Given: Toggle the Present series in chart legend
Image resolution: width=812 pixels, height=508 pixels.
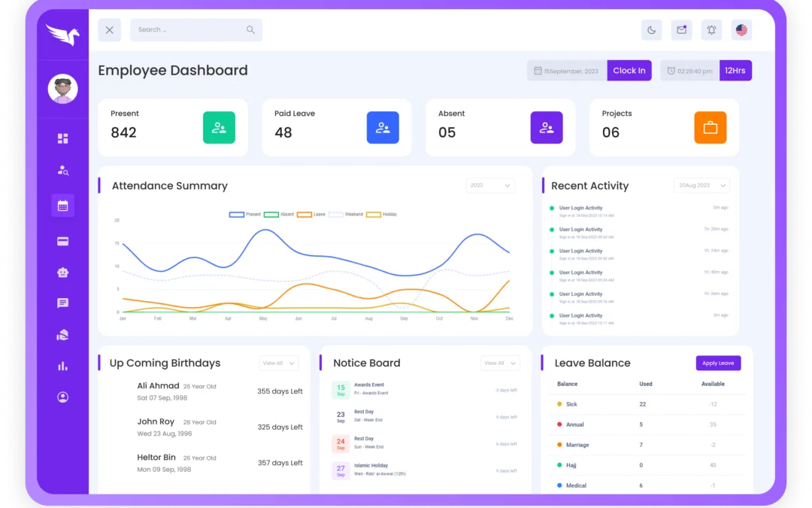Looking at the screenshot, I should point(237,214).
